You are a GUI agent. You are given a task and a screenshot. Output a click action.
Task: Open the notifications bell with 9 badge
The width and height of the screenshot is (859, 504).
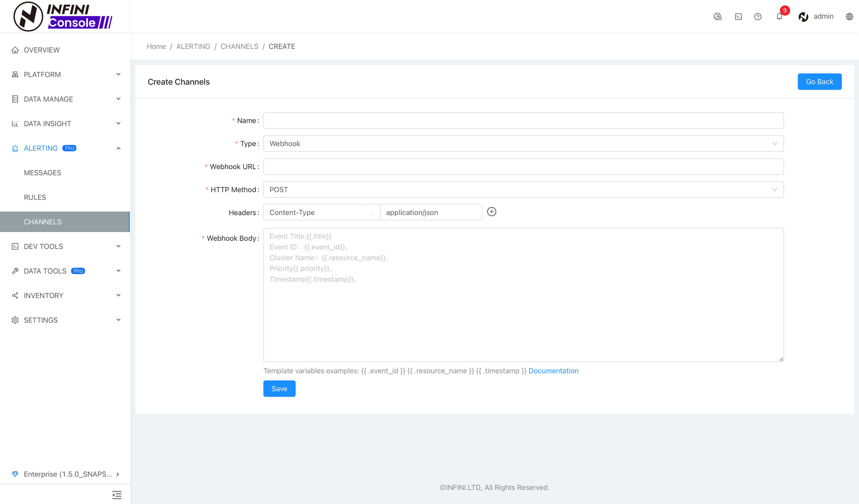tap(780, 16)
